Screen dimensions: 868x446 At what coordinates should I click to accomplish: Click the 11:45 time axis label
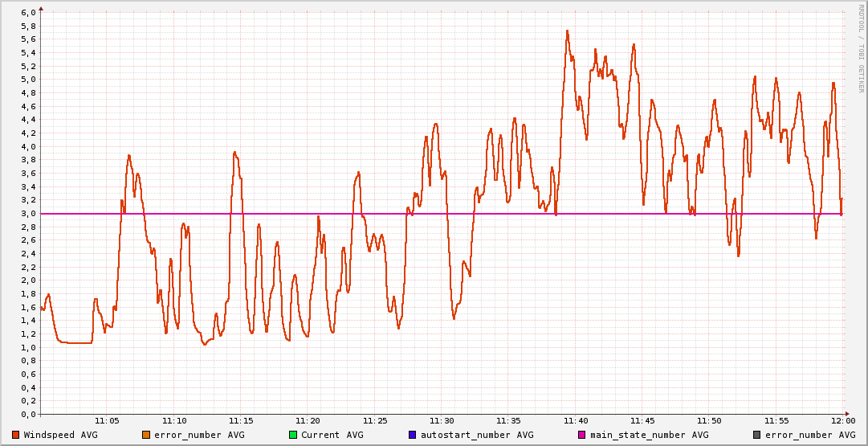click(x=642, y=421)
